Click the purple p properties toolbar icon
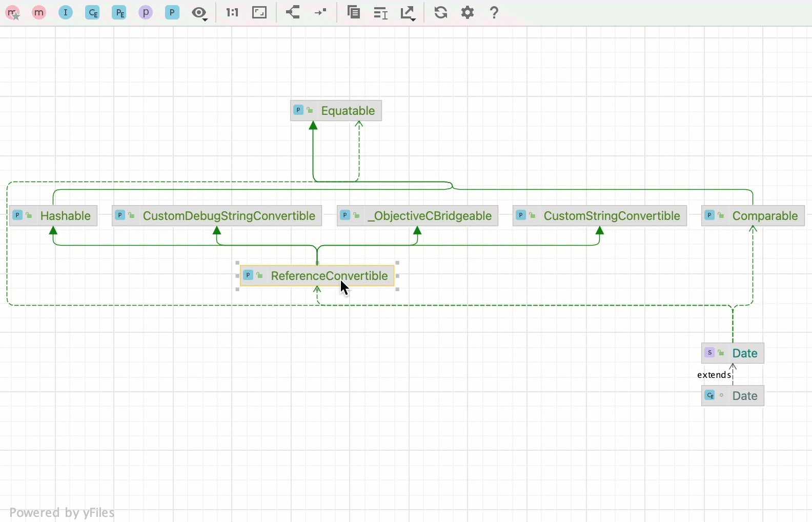812x522 pixels. tap(146, 12)
